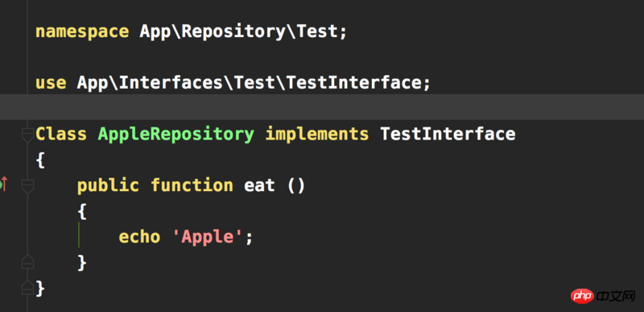Click the eat method name

(x=259, y=185)
